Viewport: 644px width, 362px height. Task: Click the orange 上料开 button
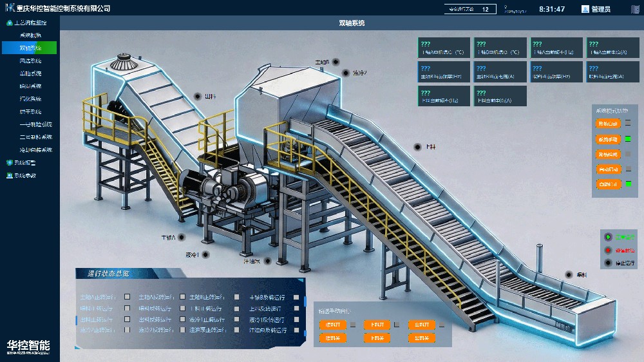click(x=377, y=325)
